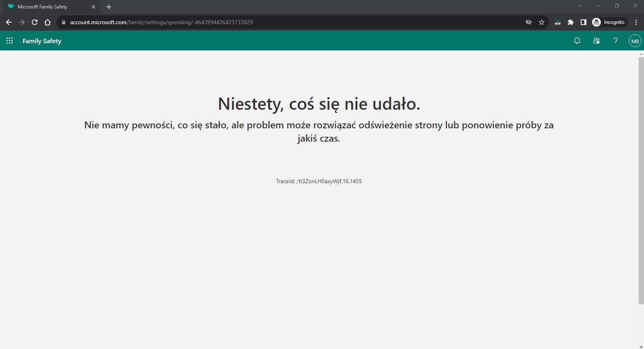Image resolution: width=644 pixels, height=349 pixels.
Task: Open the notifications bell
Action: tap(577, 41)
